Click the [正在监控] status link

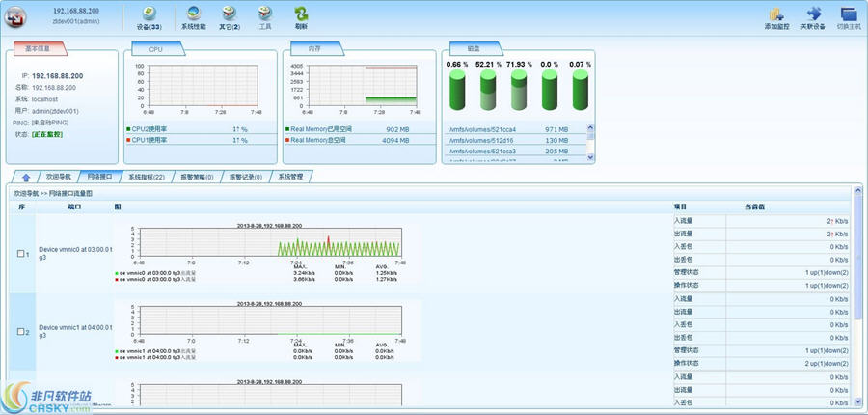tap(47, 134)
